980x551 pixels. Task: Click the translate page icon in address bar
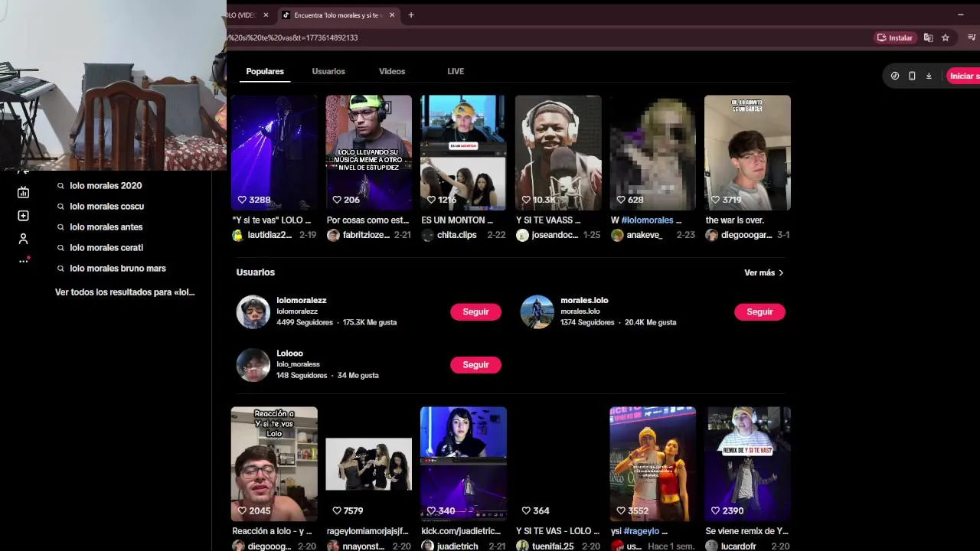[928, 37]
